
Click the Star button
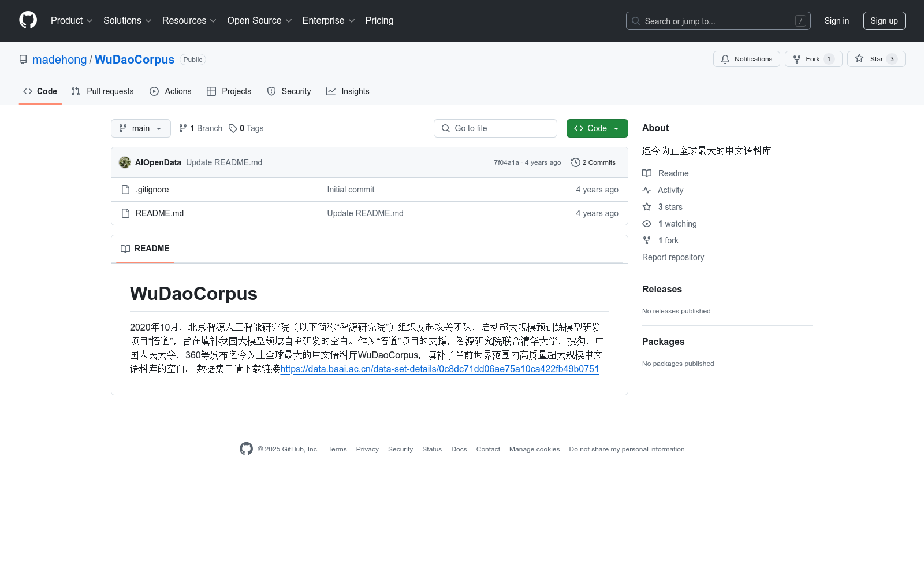[876, 59]
